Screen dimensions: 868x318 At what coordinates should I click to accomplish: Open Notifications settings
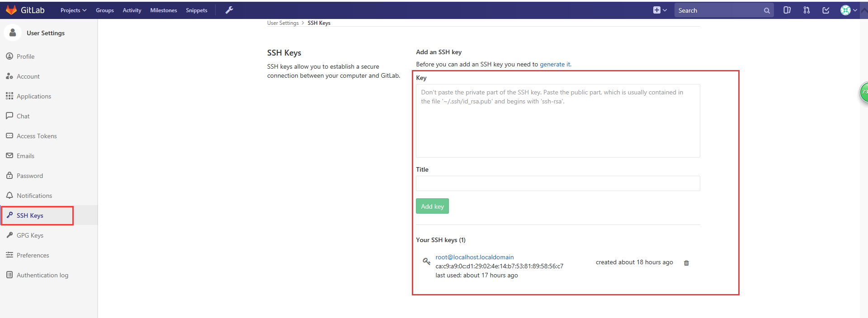pos(34,196)
